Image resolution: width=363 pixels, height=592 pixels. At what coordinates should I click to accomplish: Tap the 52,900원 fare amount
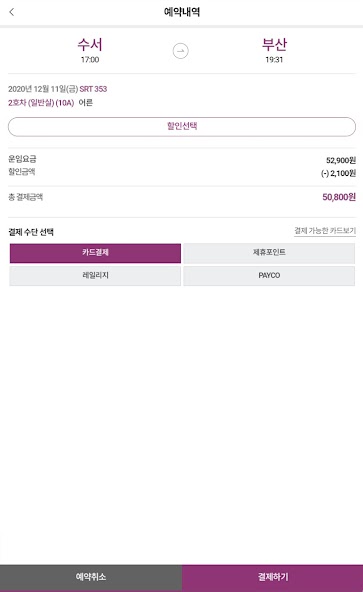[341, 160]
